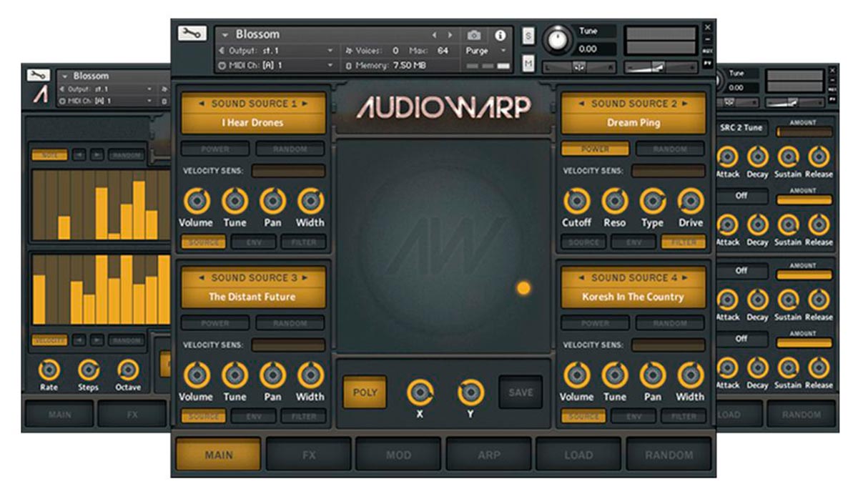Click the SAVE button beside the Y knob
The height and width of the screenshot is (504, 858).
521,392
